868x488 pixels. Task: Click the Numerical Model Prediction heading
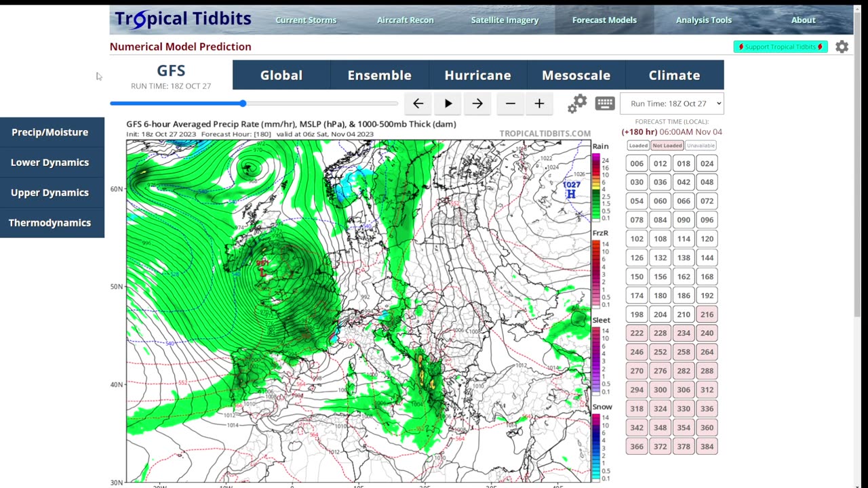coord(180,47)
